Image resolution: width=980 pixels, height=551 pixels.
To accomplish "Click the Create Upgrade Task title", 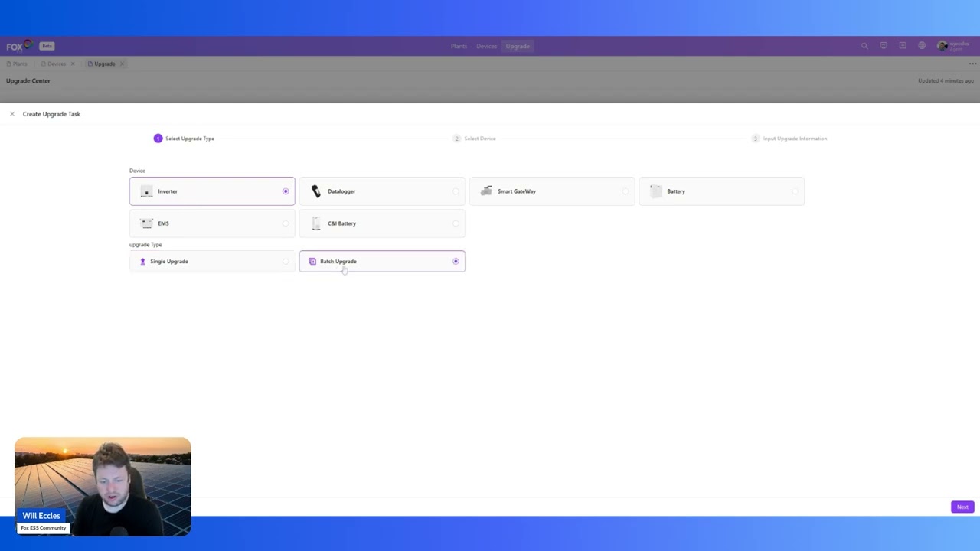I will (51, 114).
